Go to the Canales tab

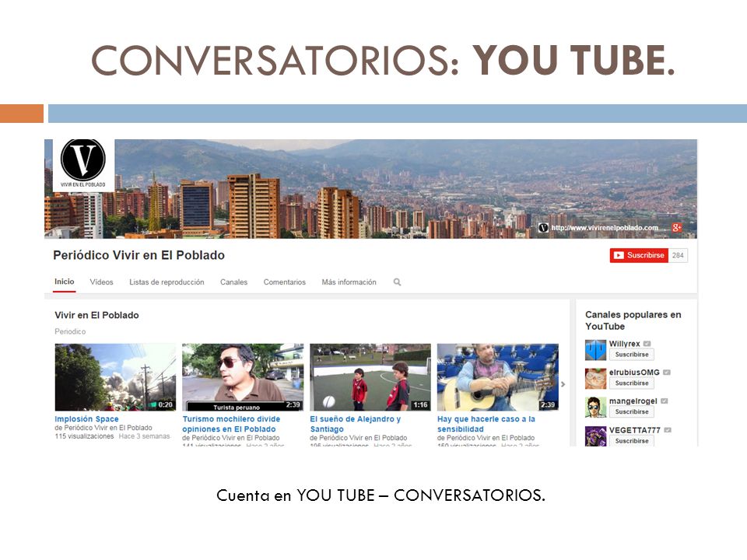click(x=234, y=282)
